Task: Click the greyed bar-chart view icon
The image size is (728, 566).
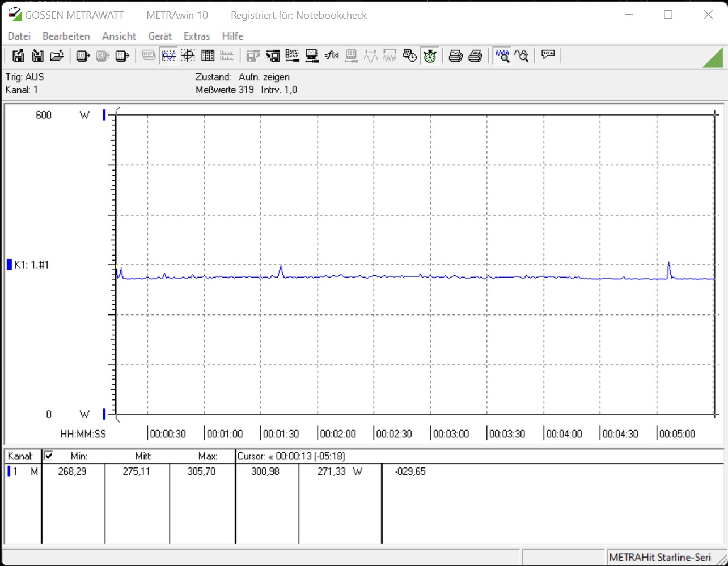Action: click(x=227, y=56)
